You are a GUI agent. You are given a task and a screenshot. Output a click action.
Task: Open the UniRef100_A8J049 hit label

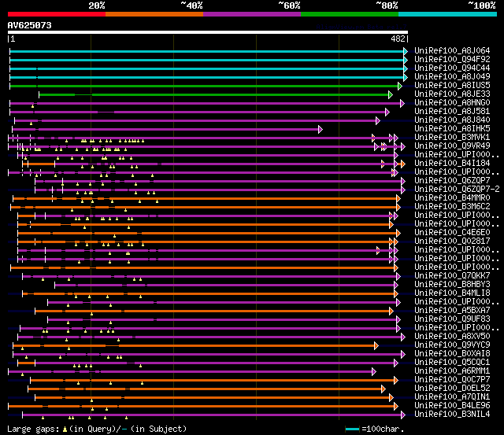452,77
